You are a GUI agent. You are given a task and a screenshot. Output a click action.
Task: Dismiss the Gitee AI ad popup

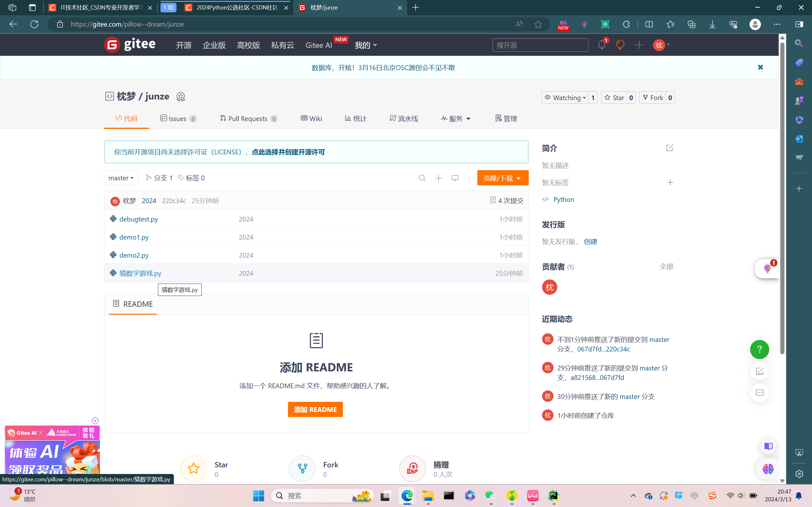(x=95, y=421)
